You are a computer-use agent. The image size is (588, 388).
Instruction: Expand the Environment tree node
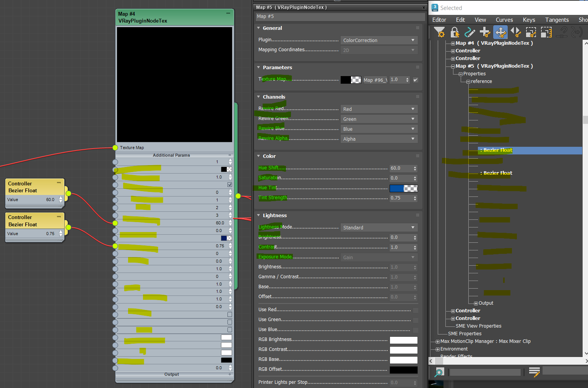[x=438, y=349]
